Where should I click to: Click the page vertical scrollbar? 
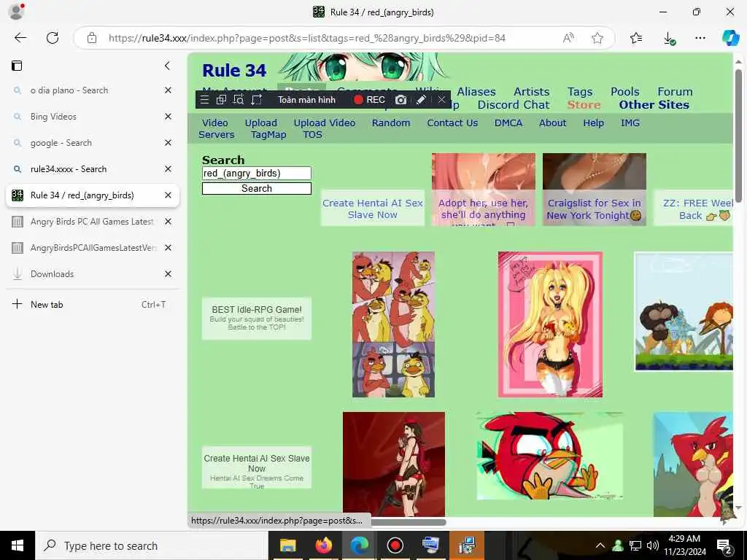738,135
